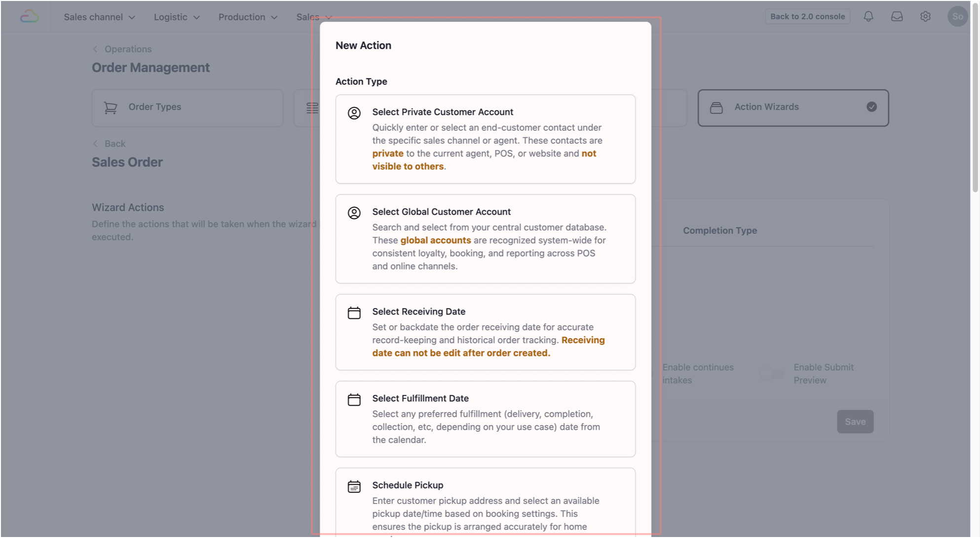The height and width of the screenshot is (539, 980).
Task: Open the settings gear icon
Action: 925,17
